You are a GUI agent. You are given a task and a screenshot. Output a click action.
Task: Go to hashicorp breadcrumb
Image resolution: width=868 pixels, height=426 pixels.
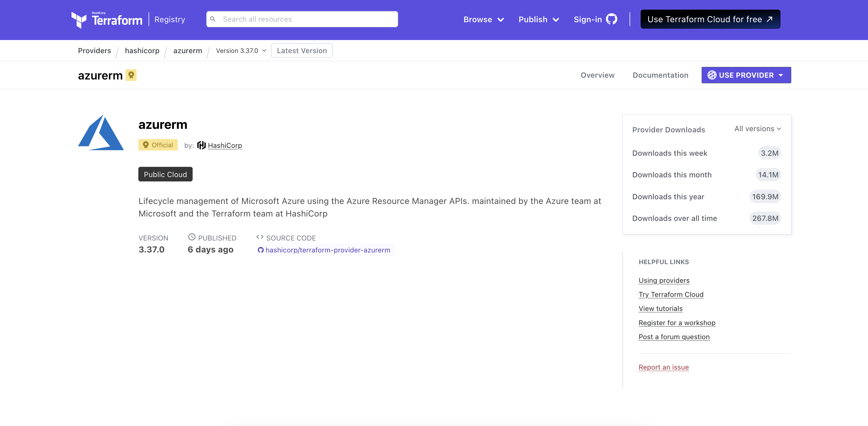(x=142, y=51)
